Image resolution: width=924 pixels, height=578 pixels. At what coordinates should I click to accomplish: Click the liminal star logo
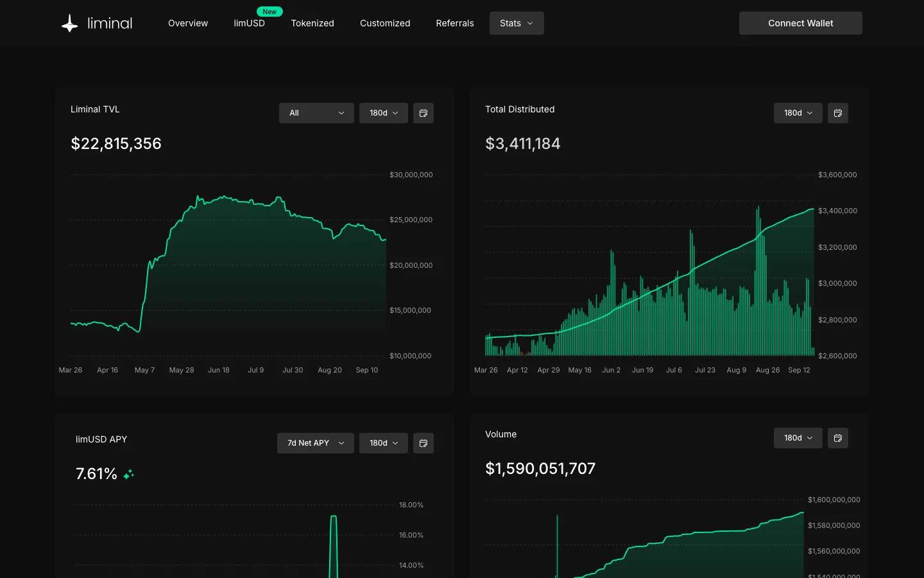pyautogui.click(x=69, y=23)
